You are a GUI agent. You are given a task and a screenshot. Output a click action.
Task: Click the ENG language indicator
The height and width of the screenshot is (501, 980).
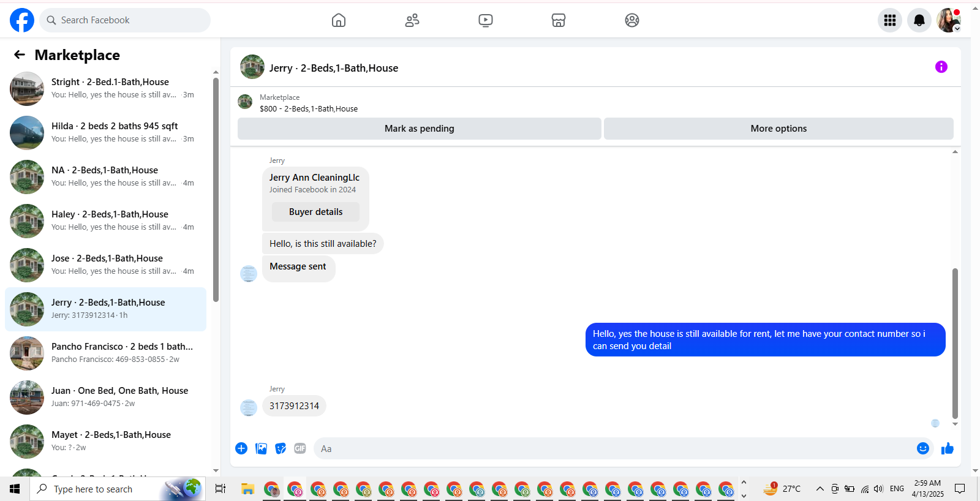(897, 489)
